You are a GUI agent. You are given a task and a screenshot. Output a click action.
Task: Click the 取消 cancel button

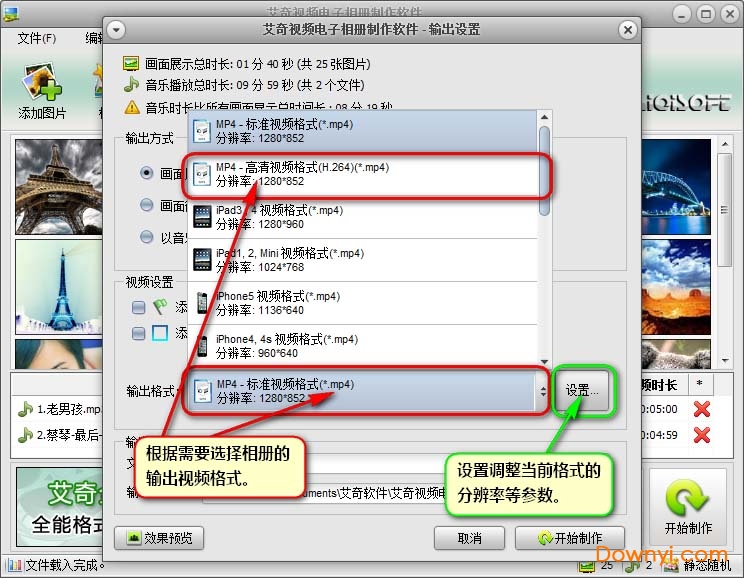click(x=469, y=538)
